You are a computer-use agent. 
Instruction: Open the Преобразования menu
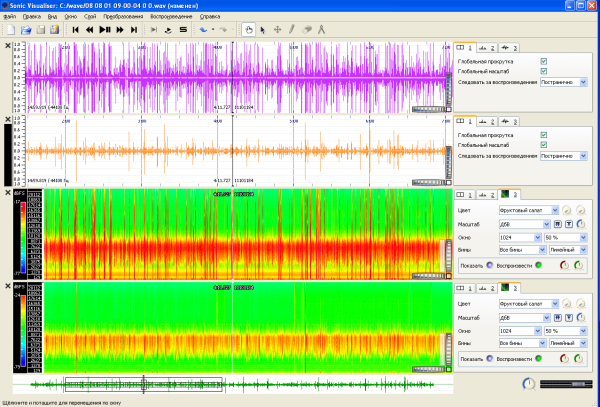pos(123,16)
